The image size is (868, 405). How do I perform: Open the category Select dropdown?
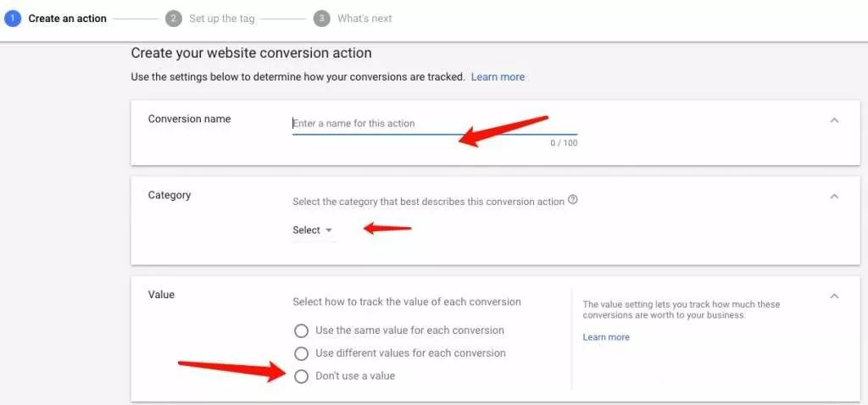(x=313, y=230)
